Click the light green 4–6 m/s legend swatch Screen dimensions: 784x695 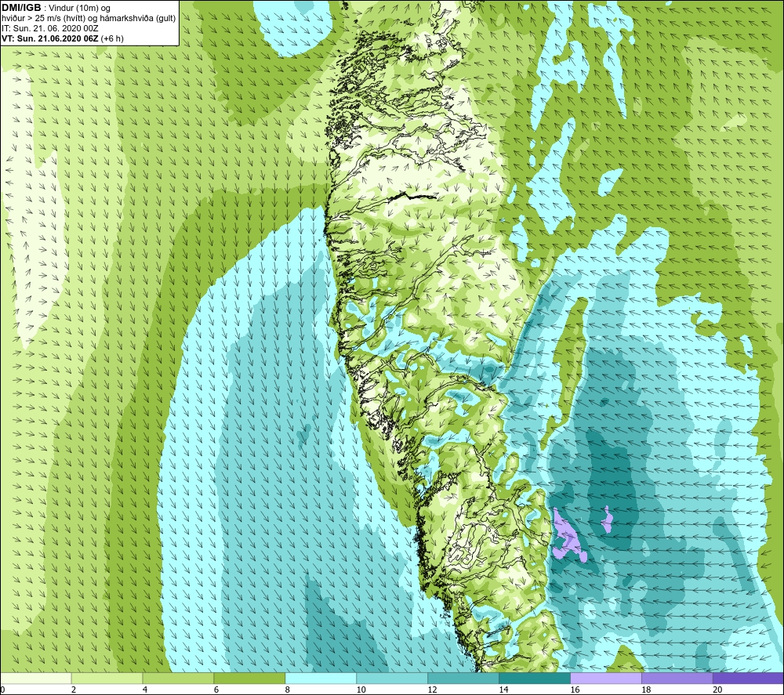(x=178, y=678)
